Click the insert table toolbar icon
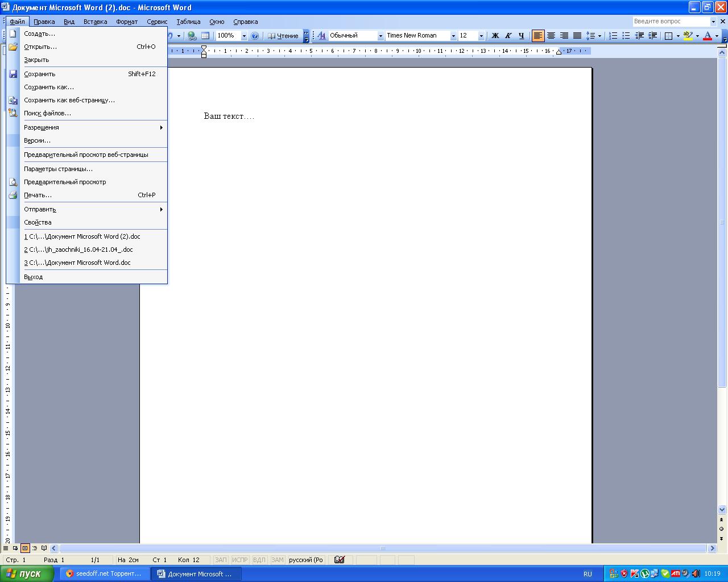Image resolution: width=728 pixels, height=582 pixels. (x=205, y=36)
